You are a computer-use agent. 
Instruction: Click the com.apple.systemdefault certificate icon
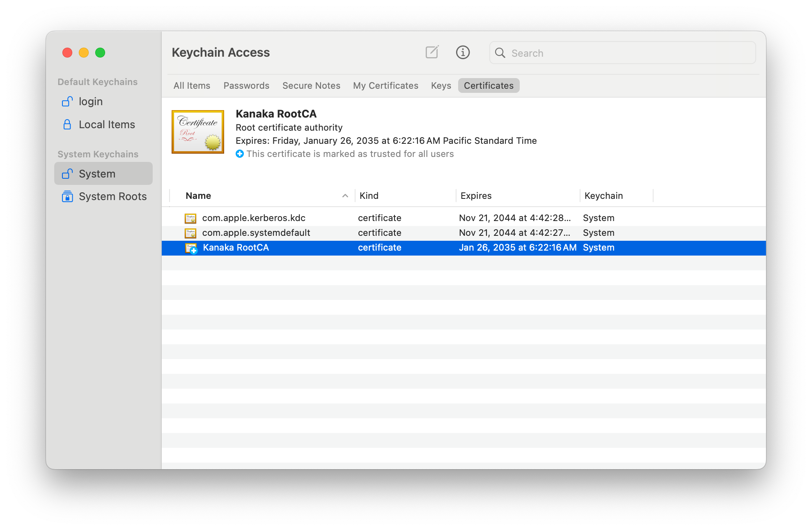190,233
